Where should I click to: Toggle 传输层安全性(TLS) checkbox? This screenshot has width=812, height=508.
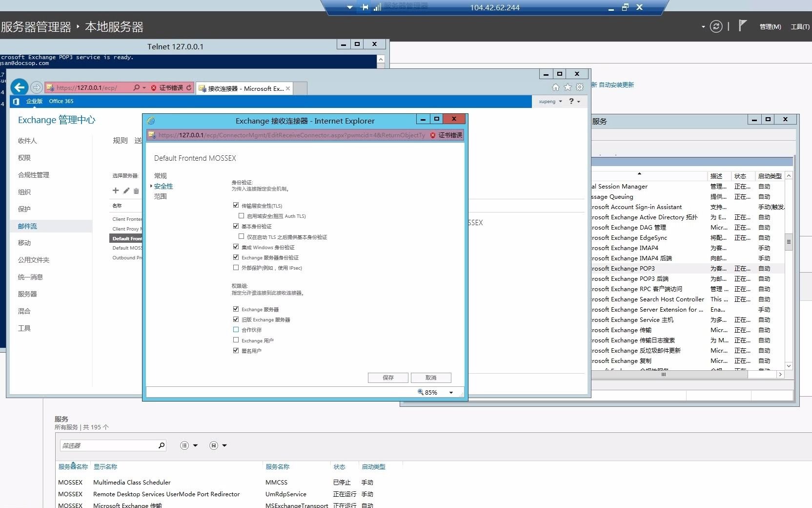[236, 205]
